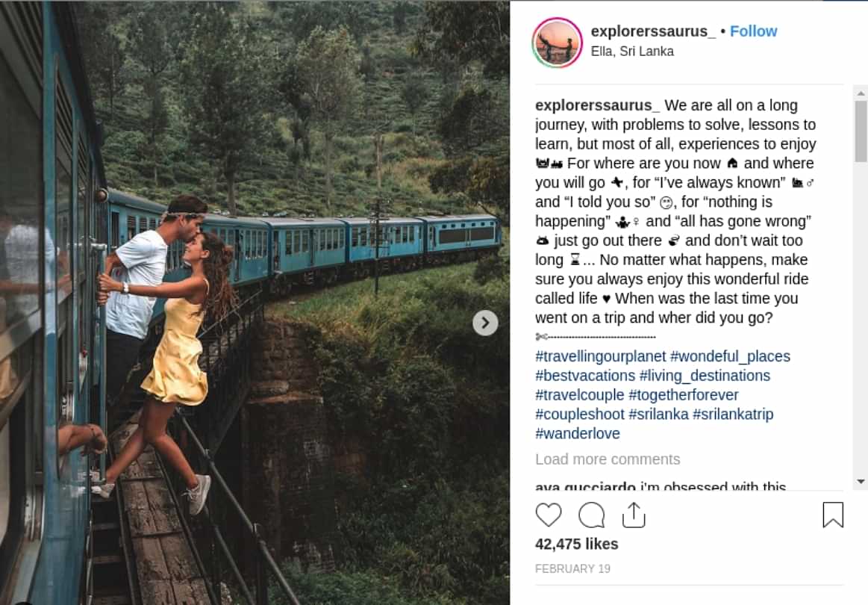868x605 pixels.
Task: Open the #bestvacations hashtag
Action: coord(586,375)
